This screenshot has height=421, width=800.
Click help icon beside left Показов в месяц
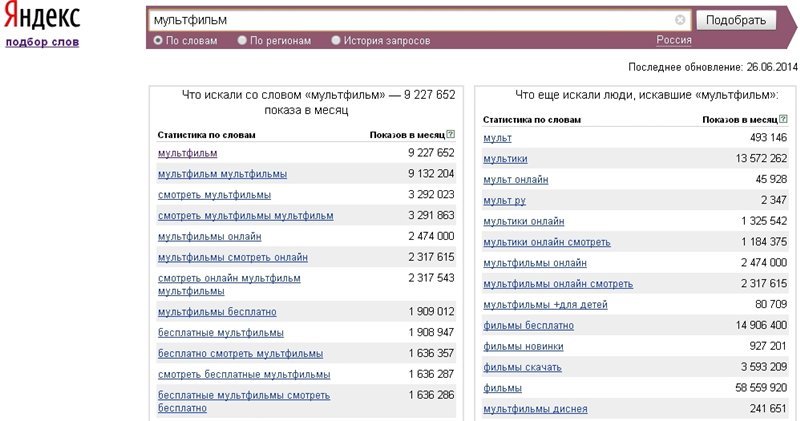coord(450,134)
